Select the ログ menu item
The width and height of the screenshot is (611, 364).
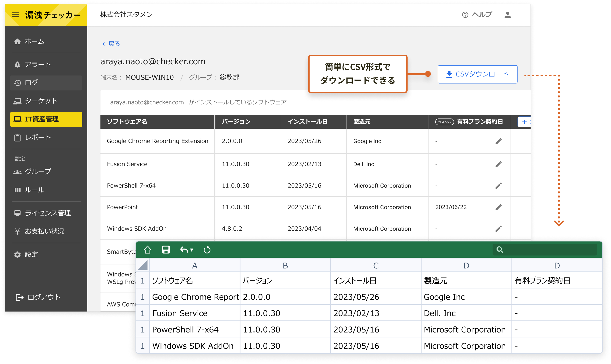point(46,83)
